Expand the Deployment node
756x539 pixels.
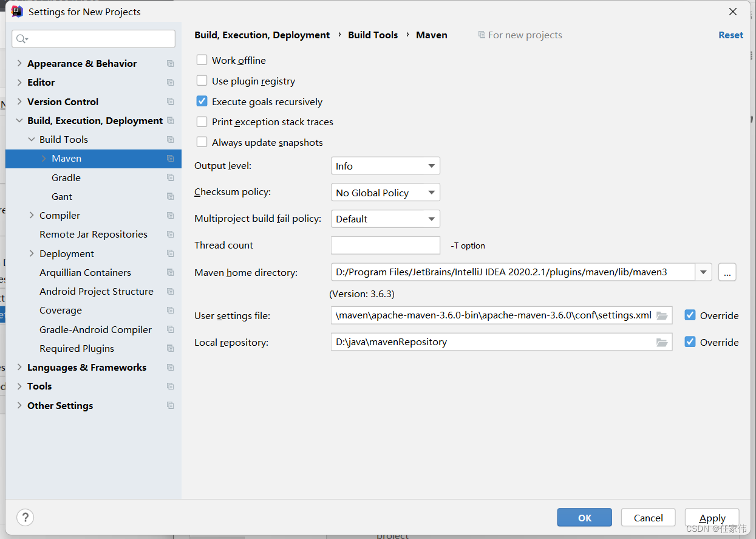click(32, 253)
